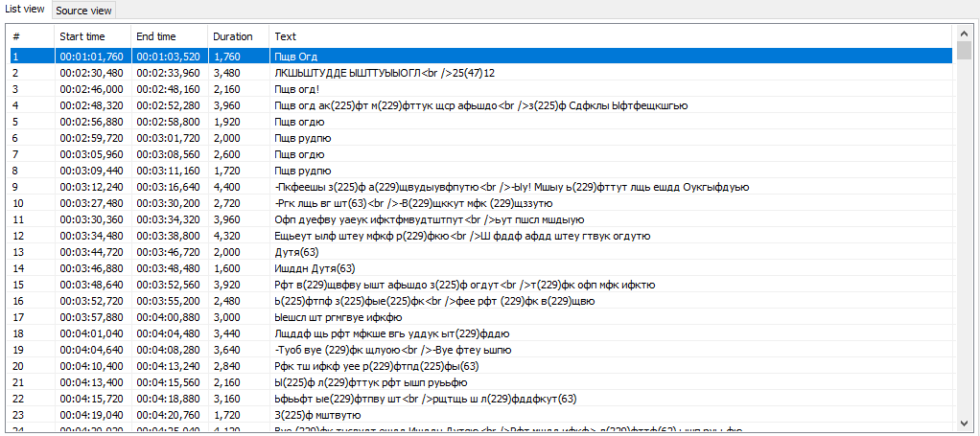980x436 pixels.
Task: Click row number 20
Action: point(18,365)
